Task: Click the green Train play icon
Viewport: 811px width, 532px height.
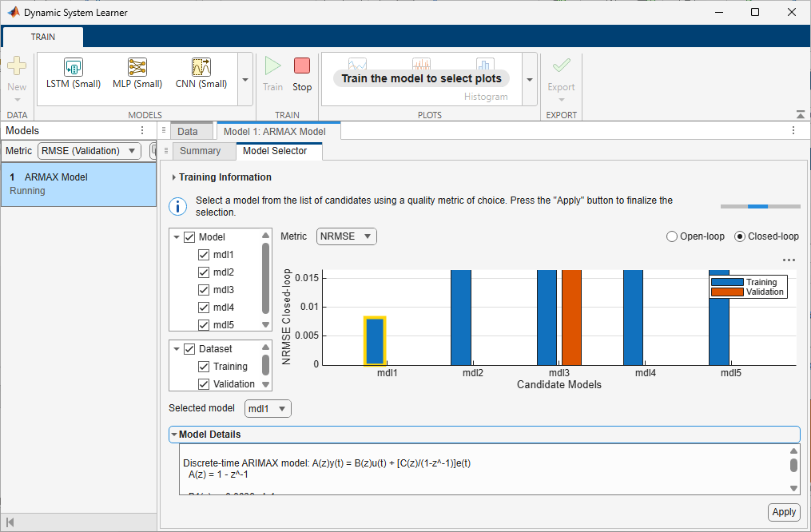Action: pyautogui.click(x=272, y=66)
